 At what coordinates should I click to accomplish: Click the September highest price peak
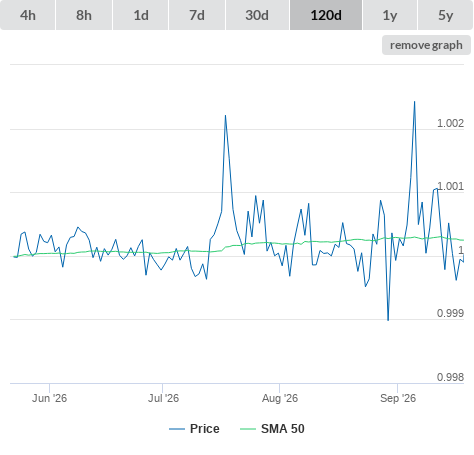(414, 101)
